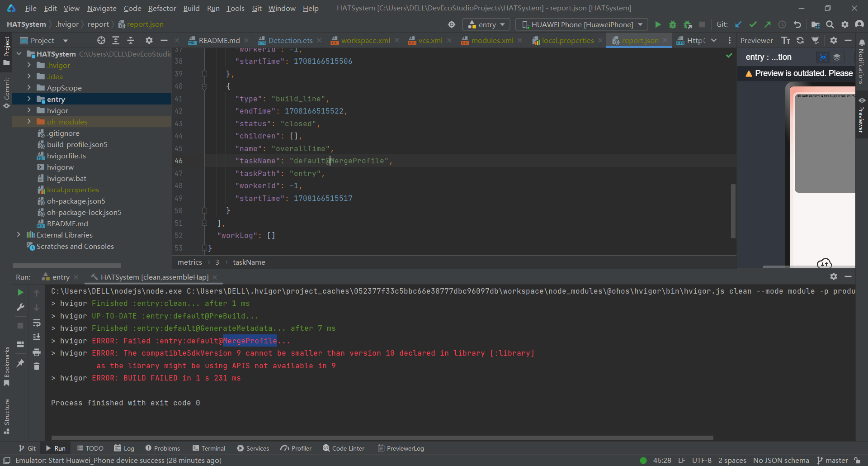Toggle Structure side tool window
Viewport: 868px width, 466px height.
tap(6, 416)
